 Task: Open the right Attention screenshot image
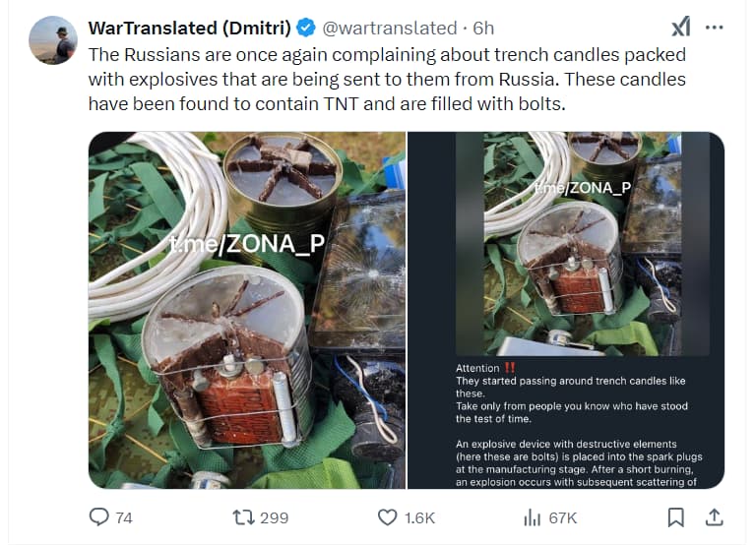pos(566,310)
